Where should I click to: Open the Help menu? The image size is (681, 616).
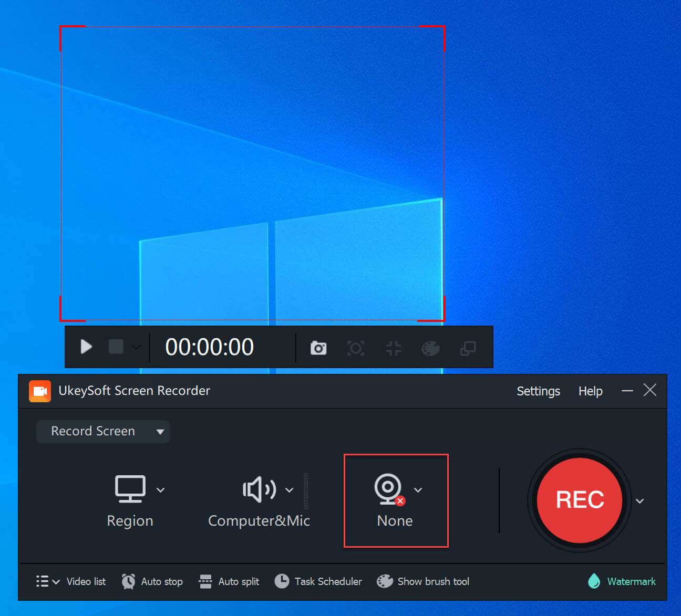(x=590, y=391)
